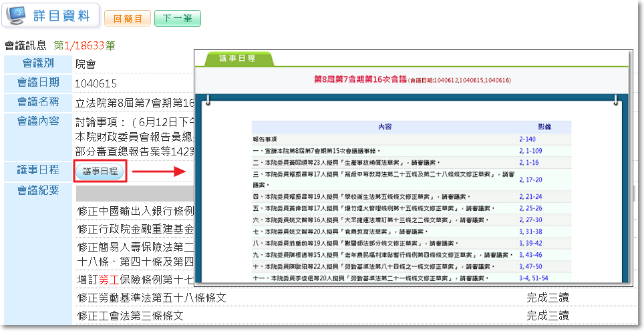Click the 回簡目 button
The image size is (644, 331).
click(128, 19)
